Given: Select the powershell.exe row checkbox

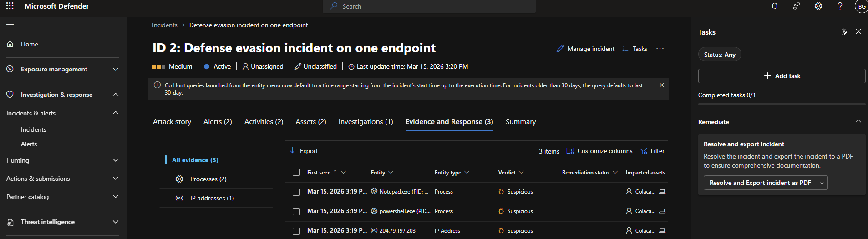Looking at the screenshot, I should click(x=296, y=212).
